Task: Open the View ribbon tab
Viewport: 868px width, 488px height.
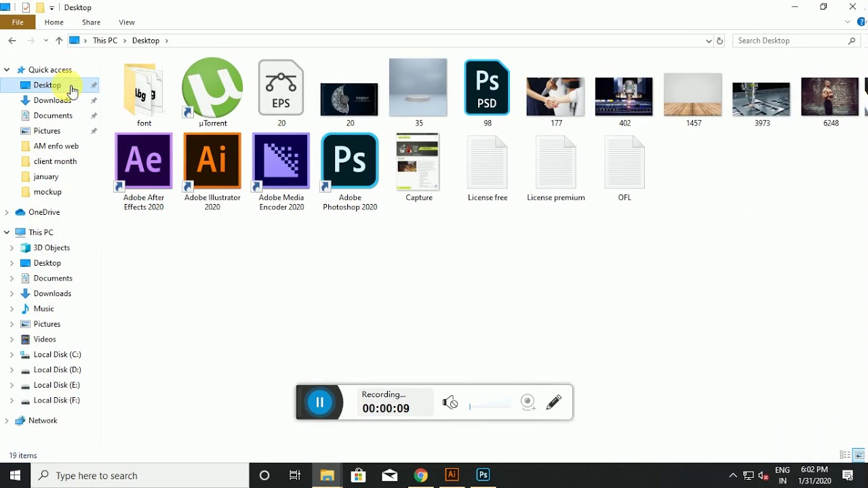Action: pos(126,22)
